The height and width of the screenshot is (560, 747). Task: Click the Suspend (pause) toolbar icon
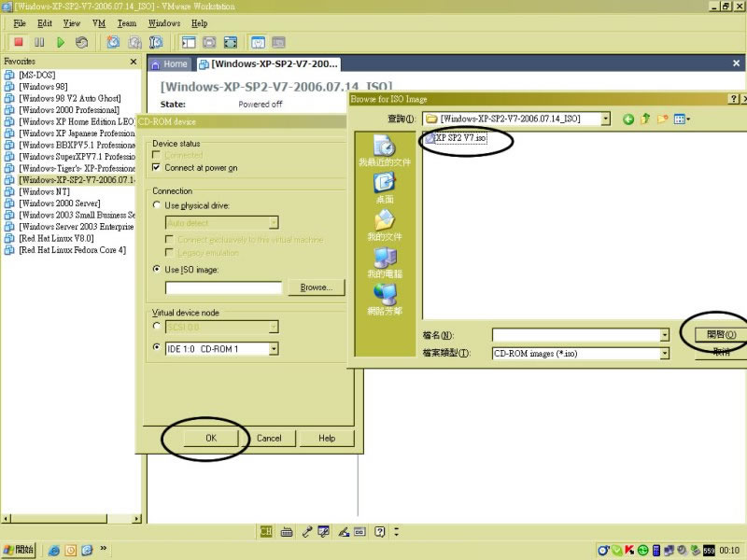39,42
